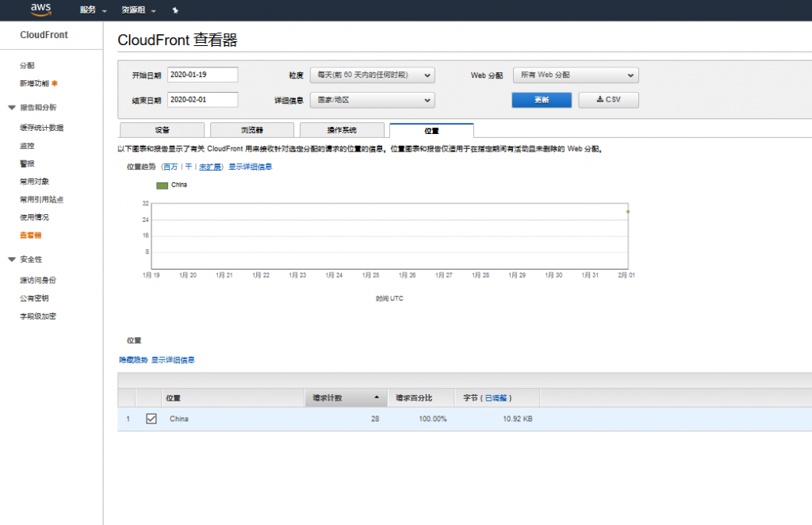Click the 隐藏趋势 link
Viewport: 812px width, 525px height.
(133, 360)
